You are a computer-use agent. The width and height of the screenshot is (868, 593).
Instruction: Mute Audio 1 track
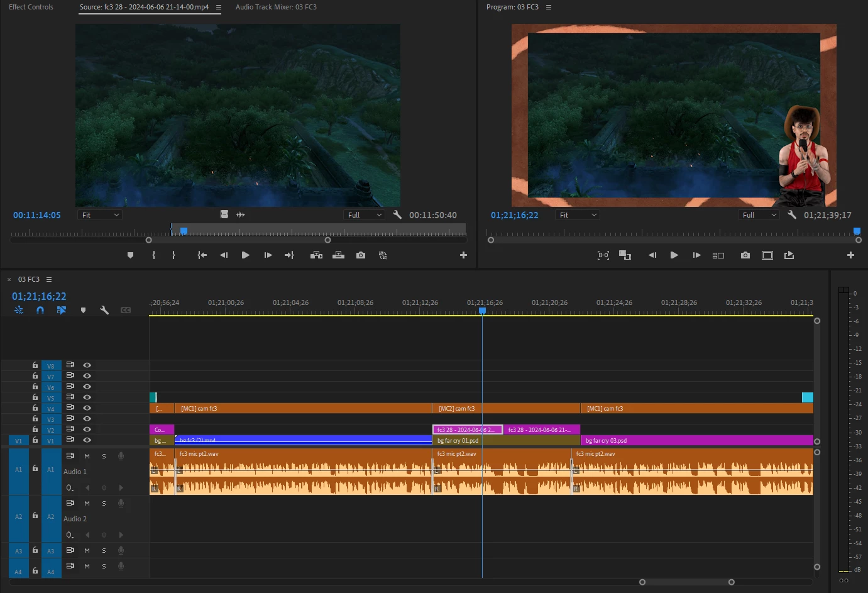pyautogui.click(x=87, y=456)
